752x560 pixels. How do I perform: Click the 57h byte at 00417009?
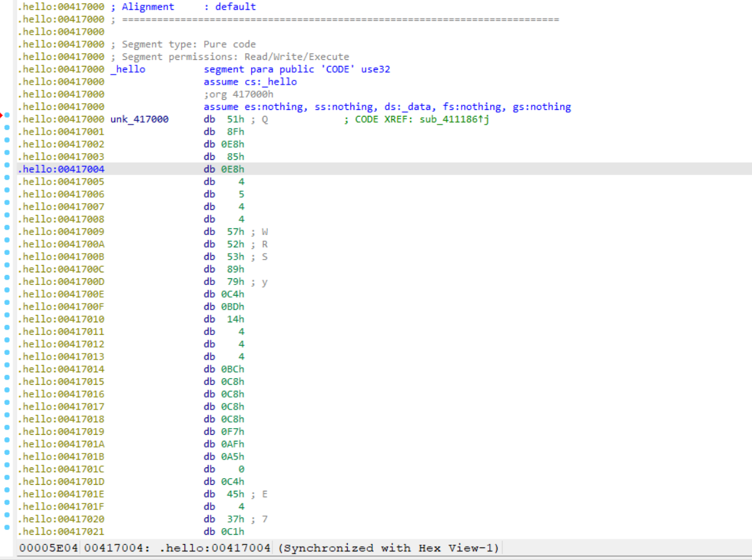[x=236, y=232]
